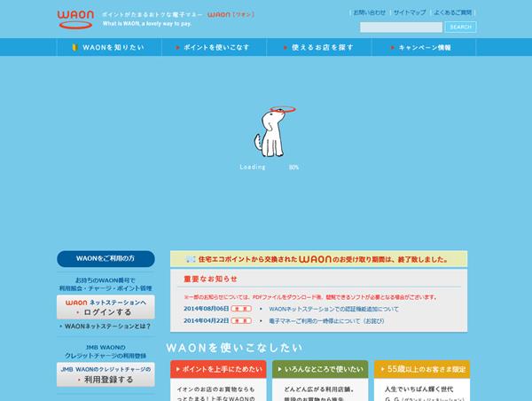The width and height of the screenshot is (532, 401).
Task: Open the ポイントを上手にためたい red card header
Action: [218, 369]
